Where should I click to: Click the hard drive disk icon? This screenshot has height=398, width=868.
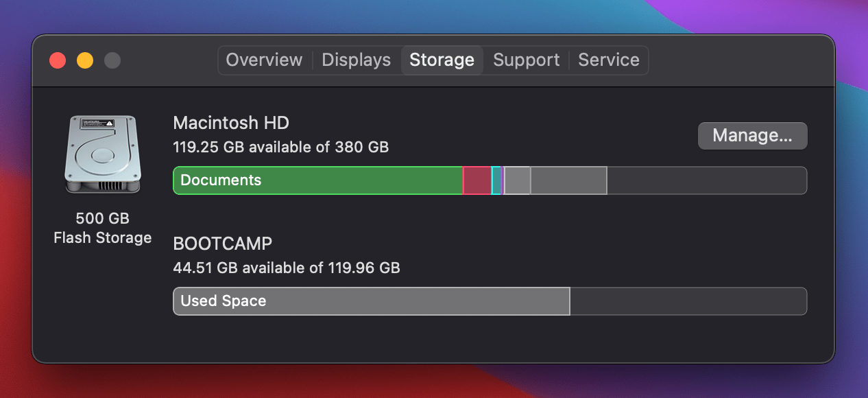103,154
